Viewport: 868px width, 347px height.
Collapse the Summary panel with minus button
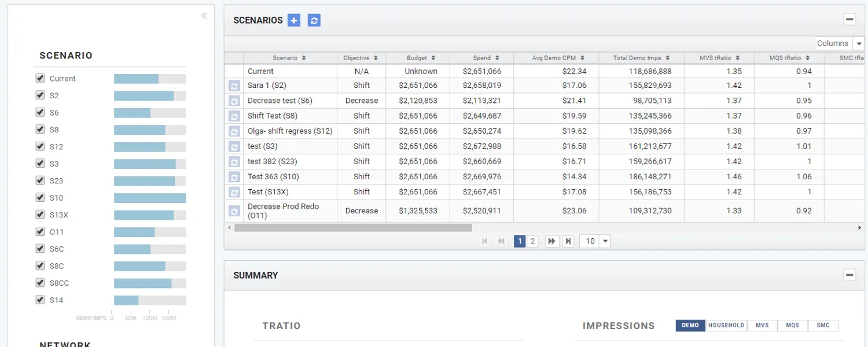[x=849, y=275]
